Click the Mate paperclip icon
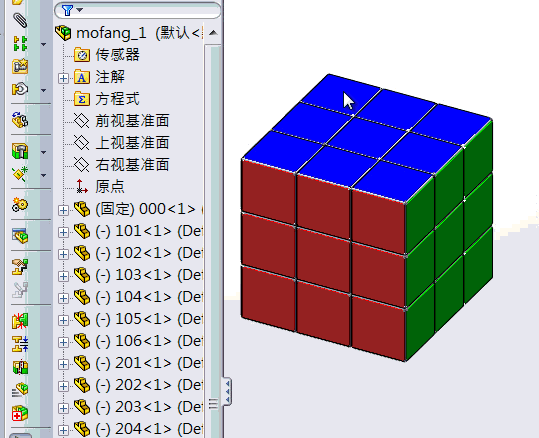539x438 pixels. click(20, 20)
